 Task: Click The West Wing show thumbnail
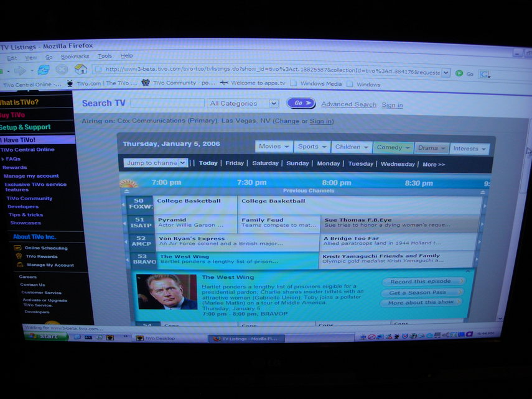(x=167, y=292)
